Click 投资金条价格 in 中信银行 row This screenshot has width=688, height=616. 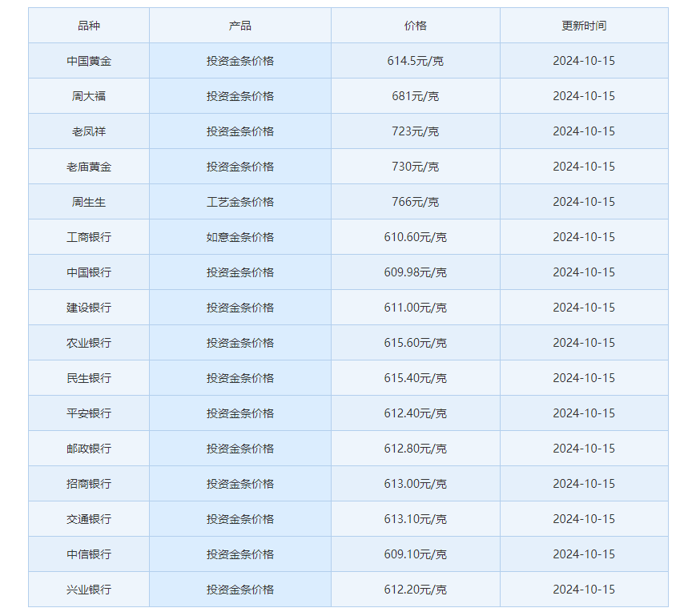(x=240, y=554)
